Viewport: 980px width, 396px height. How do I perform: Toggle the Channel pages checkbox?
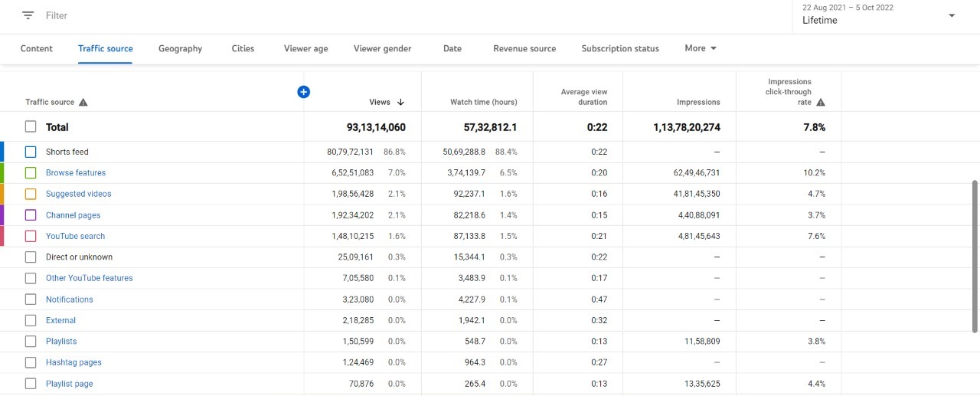pyautogui.click(x=31, y=215)
